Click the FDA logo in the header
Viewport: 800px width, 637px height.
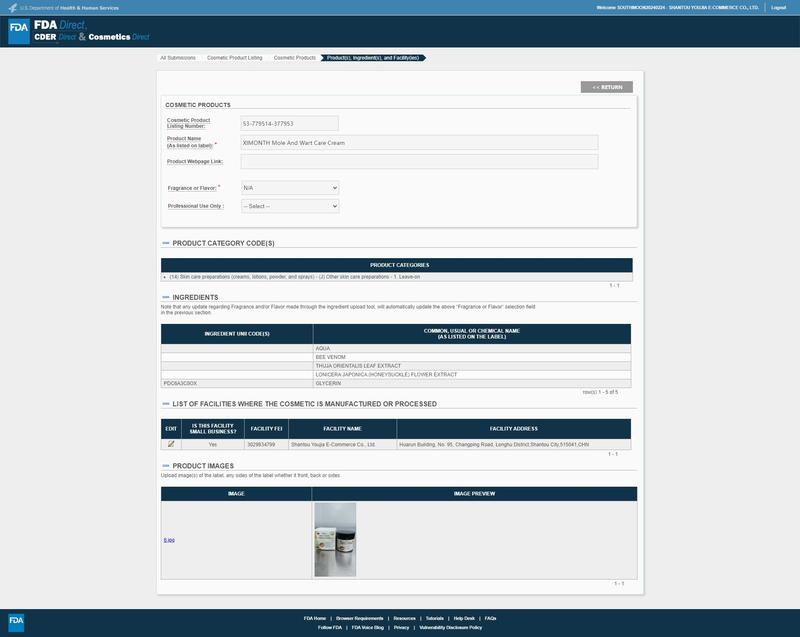point(19,31)
